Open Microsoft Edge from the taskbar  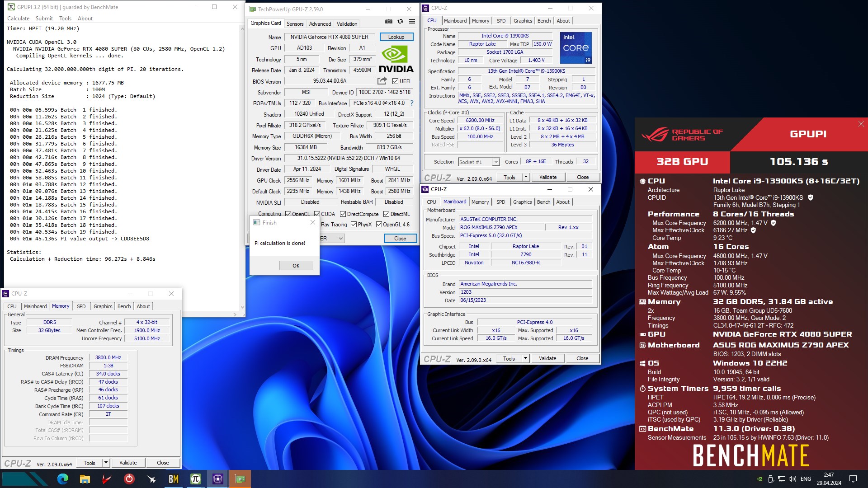pos(62,479)
